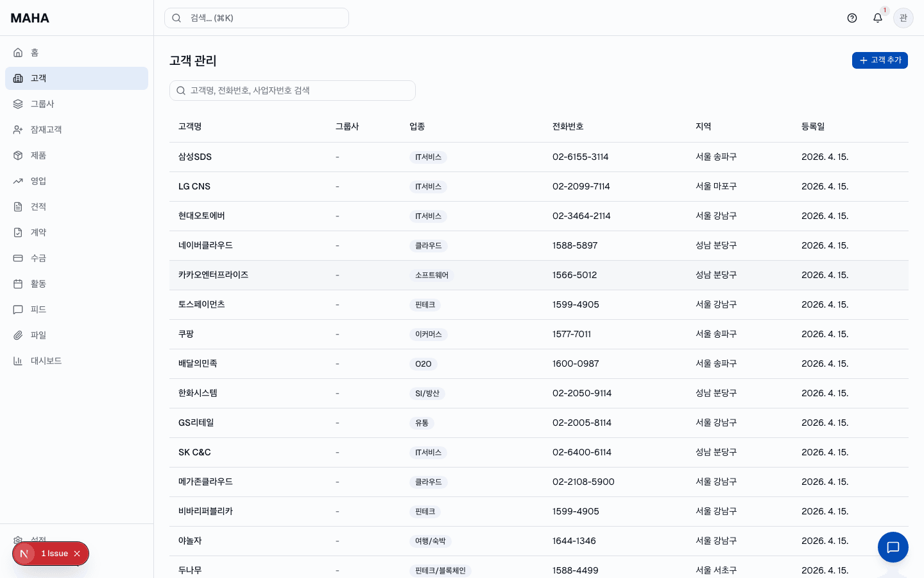924x578 pixels.
Task: Open the 토스페이먼츠 customer row
Action: 539,304
